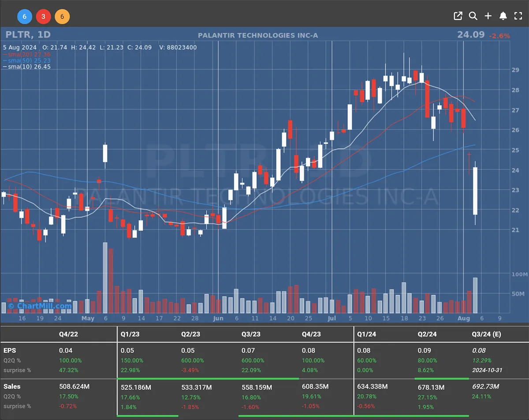This screenshot has width=529, height=420.
Task: Click the sma(20) 27.36 legend entry
Action: tap(26, 54)
